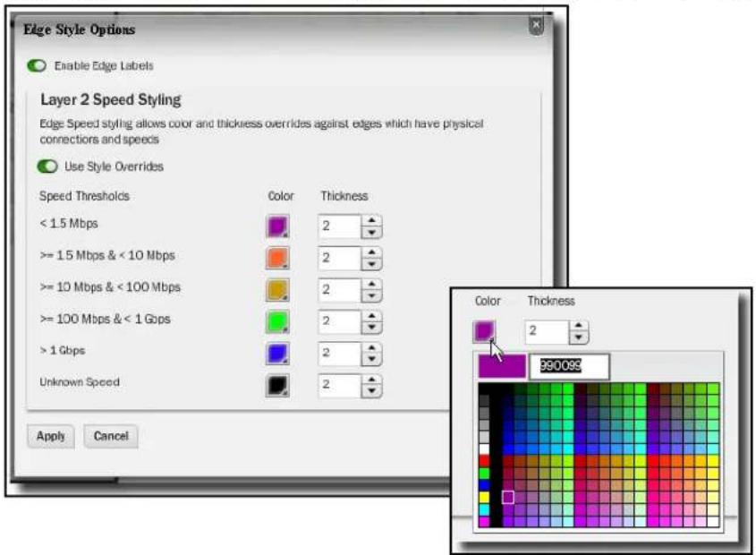This screenshot has height=555, width=756.
Task: Open purple color swatch for < 1.5 Mbps
Action: click(x=277, y=226)
